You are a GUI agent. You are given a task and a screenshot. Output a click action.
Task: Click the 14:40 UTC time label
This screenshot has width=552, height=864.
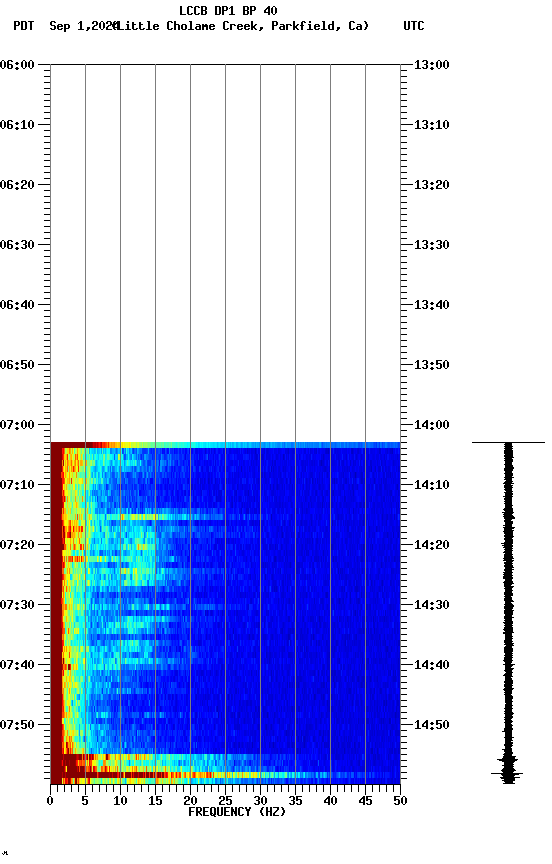tap(432, 666)
